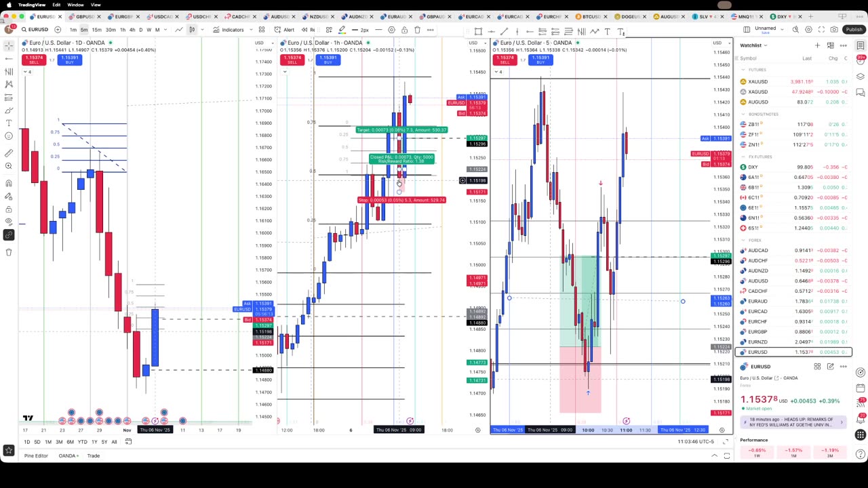The width and height of the screenshot is (868, 488).
Task: Select the rectangle drawing tool in floating toolbar
Action: click(478, 31)
